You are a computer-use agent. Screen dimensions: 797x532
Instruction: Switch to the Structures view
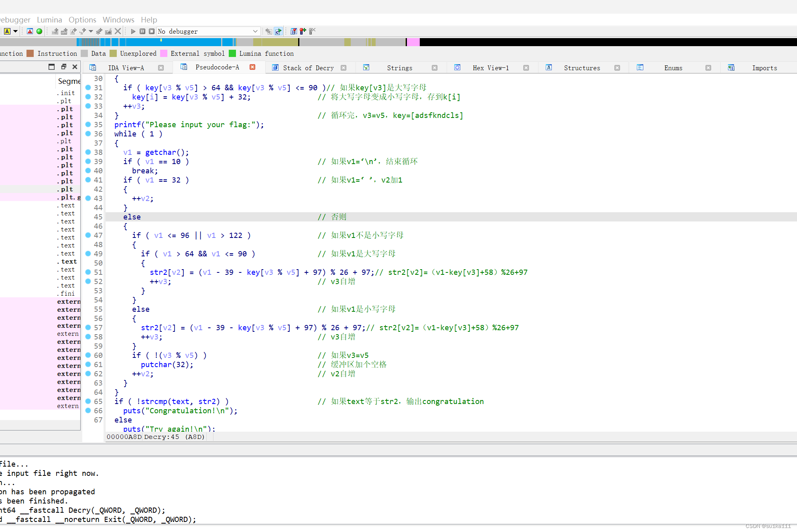pos(581,67)
